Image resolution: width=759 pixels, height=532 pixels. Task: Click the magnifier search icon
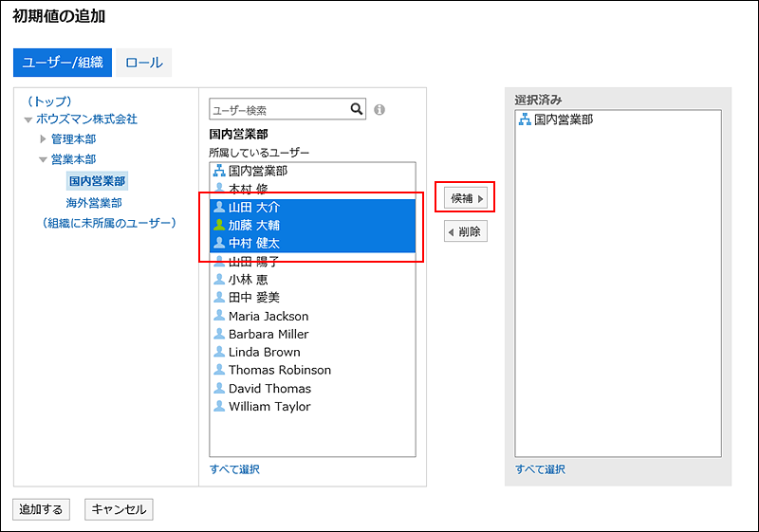point(357,109)
